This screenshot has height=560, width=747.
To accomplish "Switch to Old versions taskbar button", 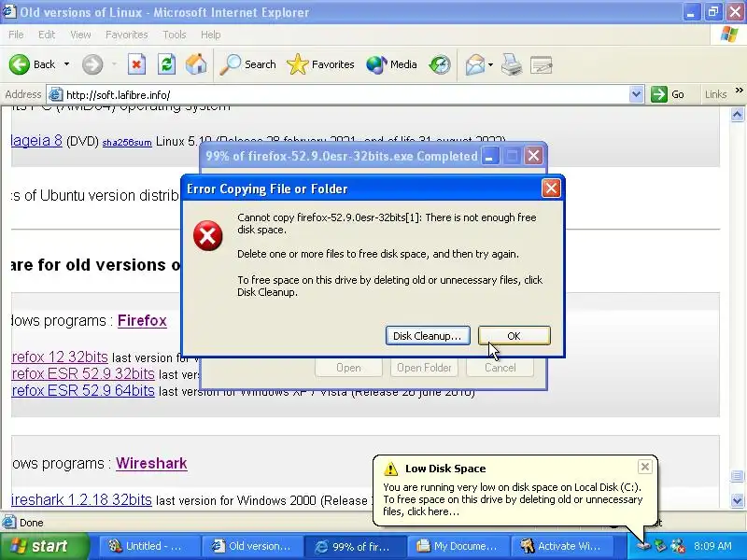I will [x=252, y=546].
